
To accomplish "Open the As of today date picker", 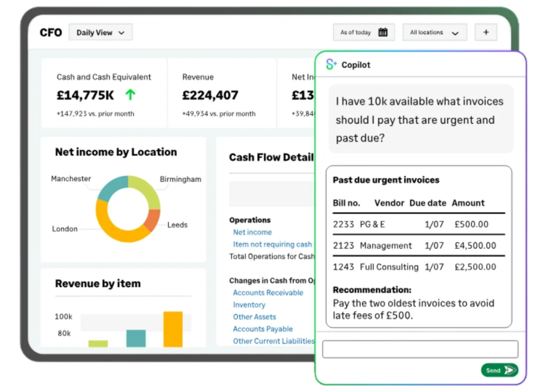I will pyautogui.click(x=364, y=32).
